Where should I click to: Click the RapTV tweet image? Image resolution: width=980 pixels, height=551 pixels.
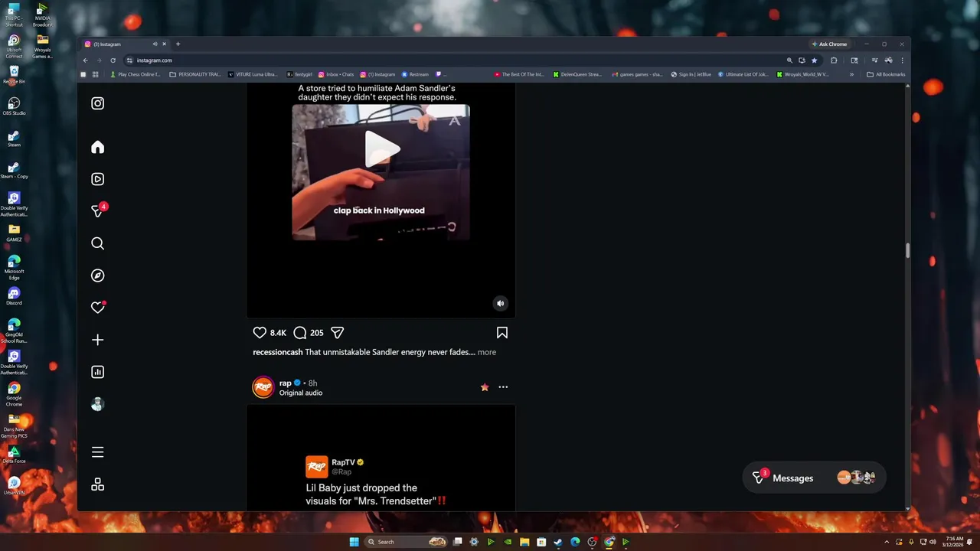coord(381,458)
